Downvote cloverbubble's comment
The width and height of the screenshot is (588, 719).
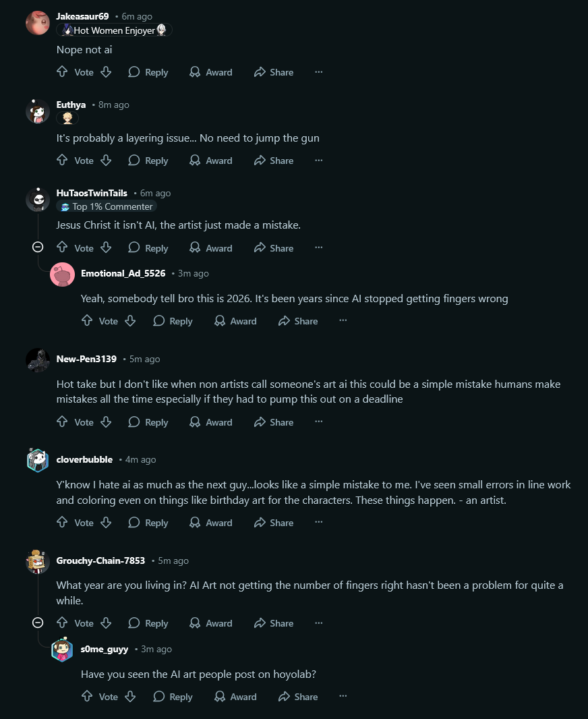[x=106, y=523]
